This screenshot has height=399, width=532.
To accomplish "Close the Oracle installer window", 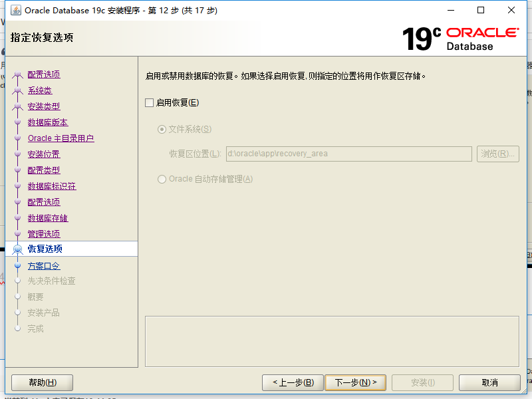I will [x=511, y=10].
